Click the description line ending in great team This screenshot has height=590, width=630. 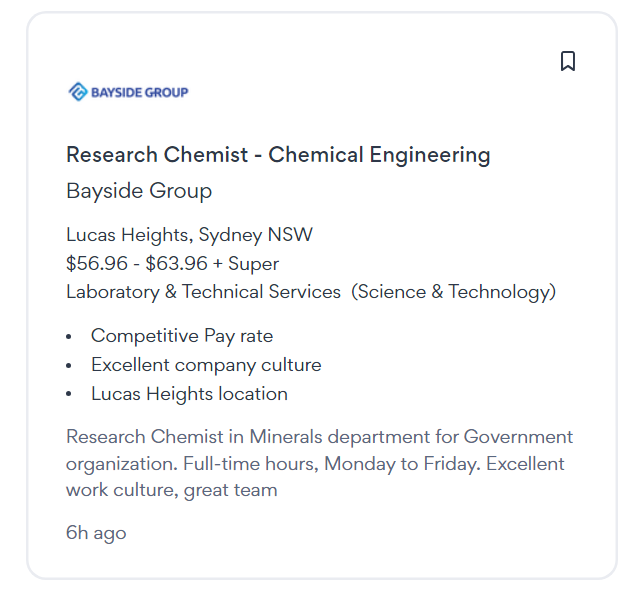coord(171,490)
